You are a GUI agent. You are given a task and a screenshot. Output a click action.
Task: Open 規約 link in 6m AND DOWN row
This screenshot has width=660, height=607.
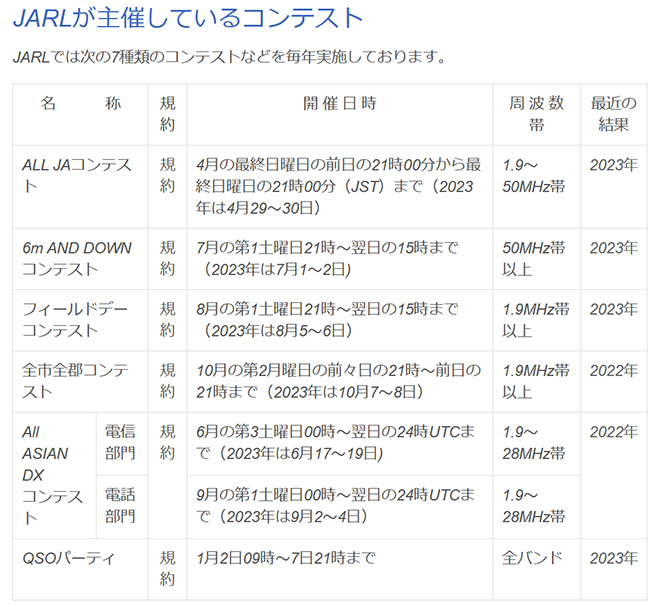pos(167,258)
